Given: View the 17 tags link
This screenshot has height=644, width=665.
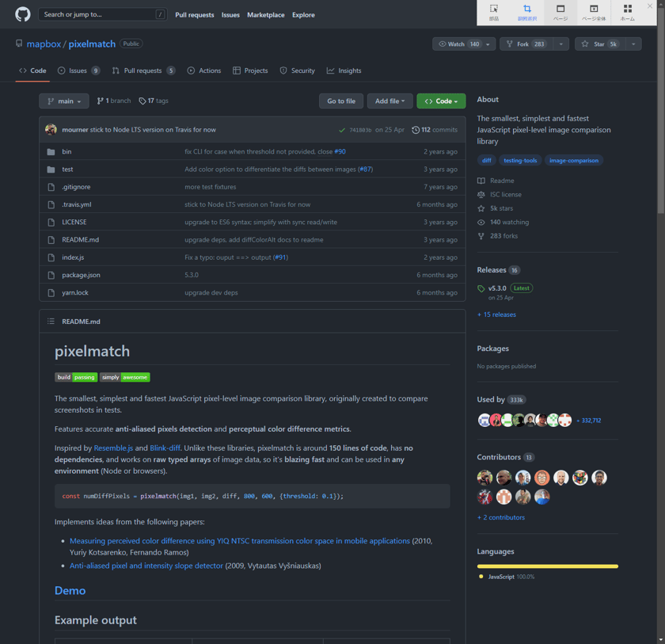Looking at the screenshot, I should pyautogui.click(x=154, y=101).
